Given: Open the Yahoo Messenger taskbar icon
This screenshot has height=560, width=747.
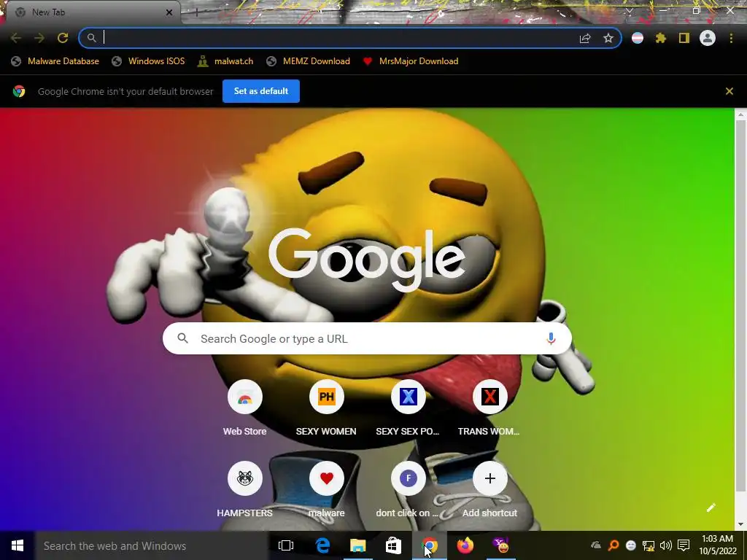Looking at the screenshot, I should click(501, 545).
